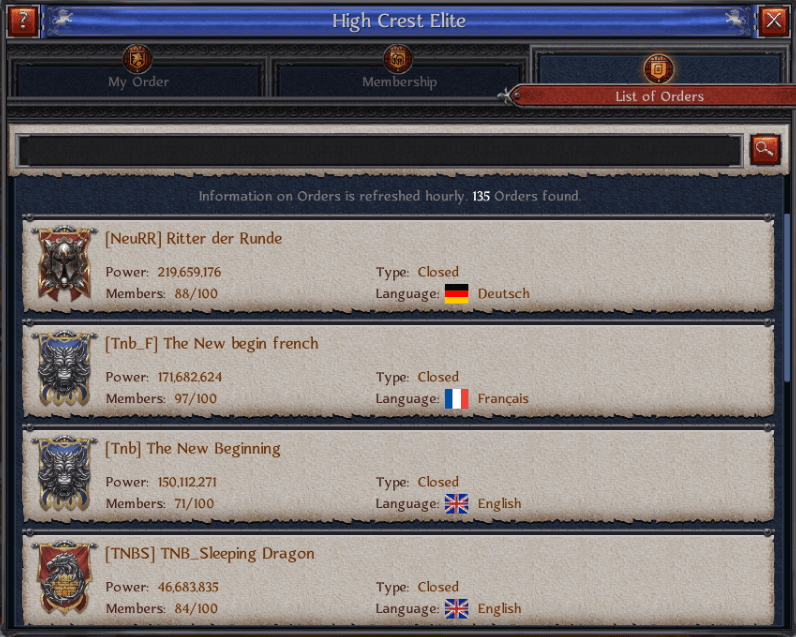This screenshot has width=796, height=637.
Task: Click the help question mark icon
Action: (x=23, y=21)
